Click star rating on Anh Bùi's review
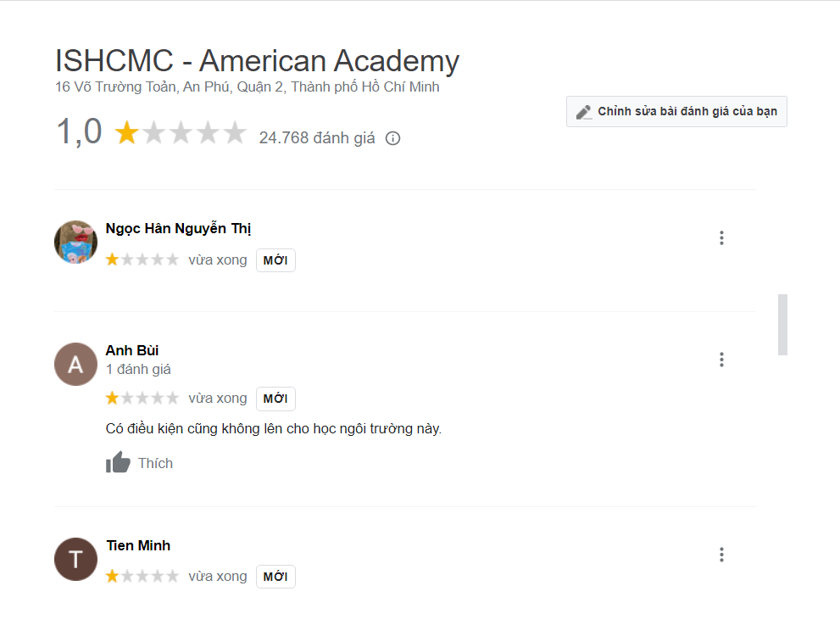The image size is (840, 636). pyautogui.click(x=142, y=398)
